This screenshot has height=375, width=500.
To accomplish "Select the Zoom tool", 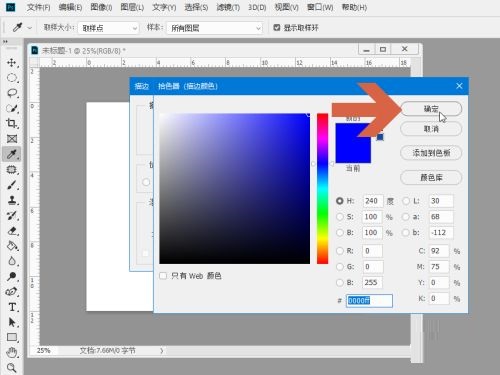I will (12, 368).
